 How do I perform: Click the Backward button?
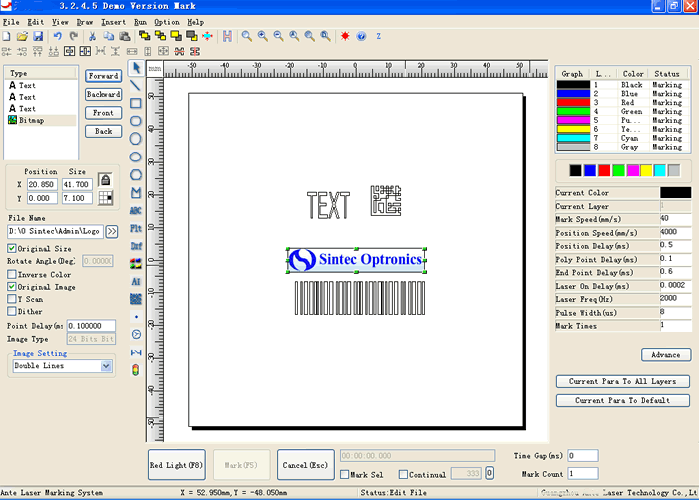coord(103,94)
